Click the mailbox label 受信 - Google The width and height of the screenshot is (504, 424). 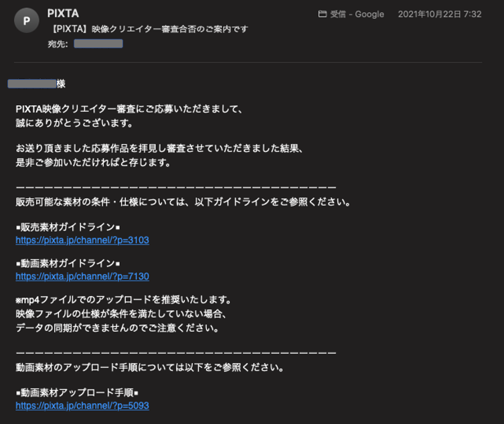(x=357, y=14)
